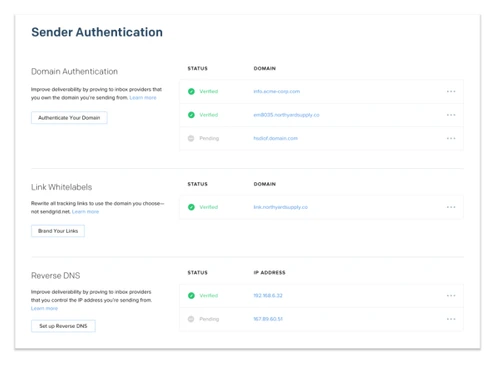Click the Brand Your Links button
This screenshot has height=375, width=500.
(58, 231)
